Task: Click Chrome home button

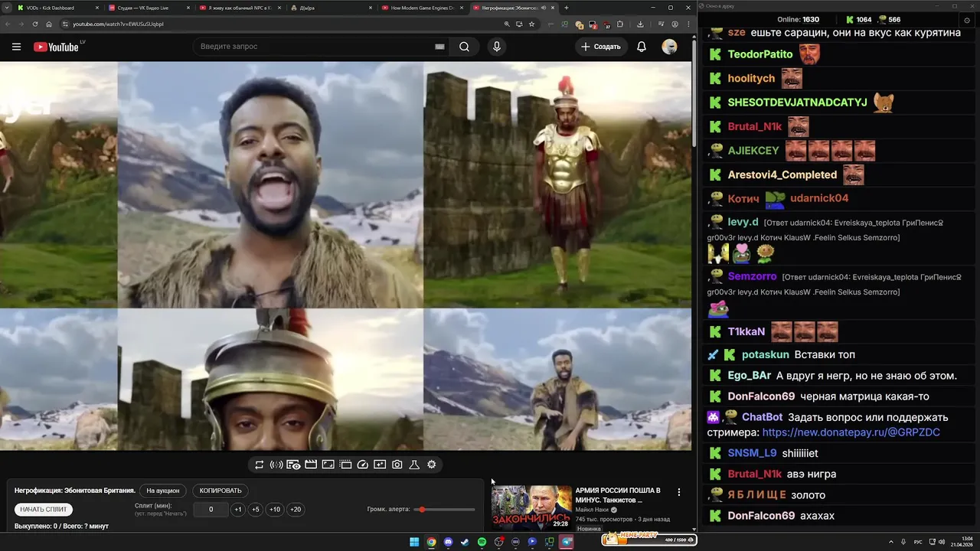Action: (x=49, y=24)
